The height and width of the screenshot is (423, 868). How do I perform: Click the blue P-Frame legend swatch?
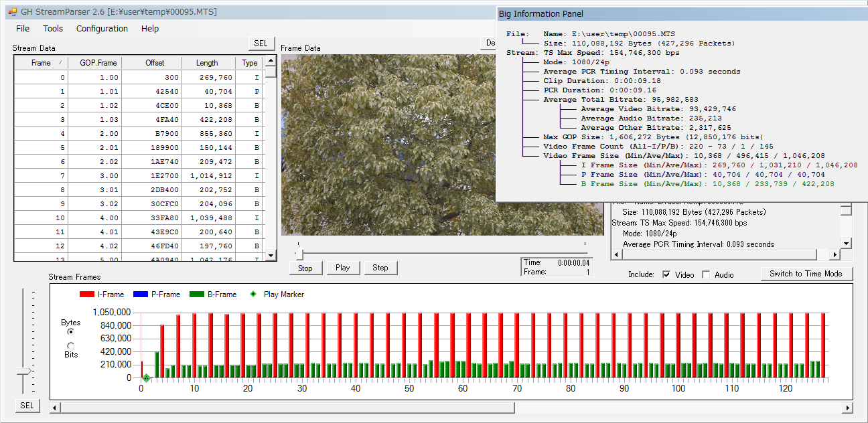pyautogui.click(x=141, y=294)
